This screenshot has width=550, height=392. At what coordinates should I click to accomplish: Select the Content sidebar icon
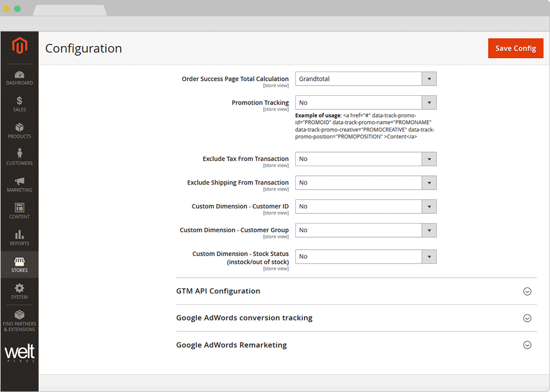click(20, 210)
